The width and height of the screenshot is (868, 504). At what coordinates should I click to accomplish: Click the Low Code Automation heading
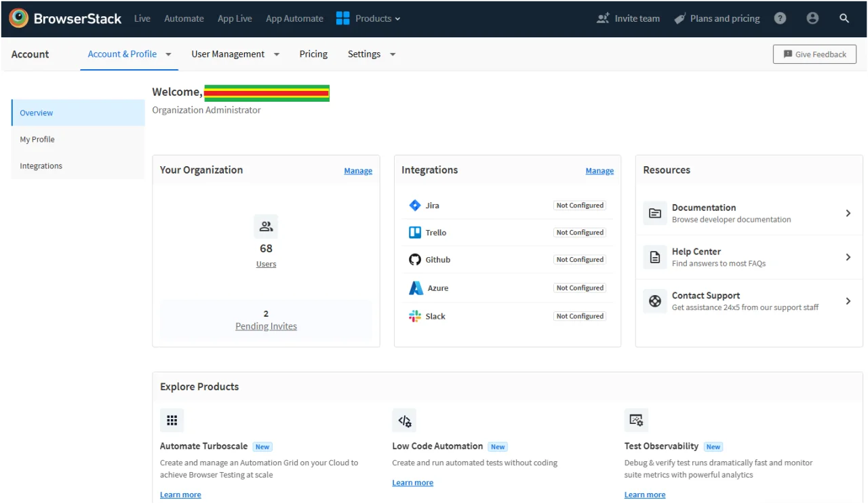point(437,446)
